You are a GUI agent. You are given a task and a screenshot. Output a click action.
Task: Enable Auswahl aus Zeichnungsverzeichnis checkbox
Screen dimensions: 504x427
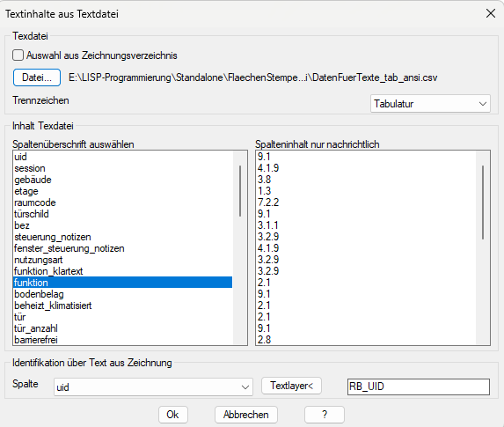click(x=18, y=55)
